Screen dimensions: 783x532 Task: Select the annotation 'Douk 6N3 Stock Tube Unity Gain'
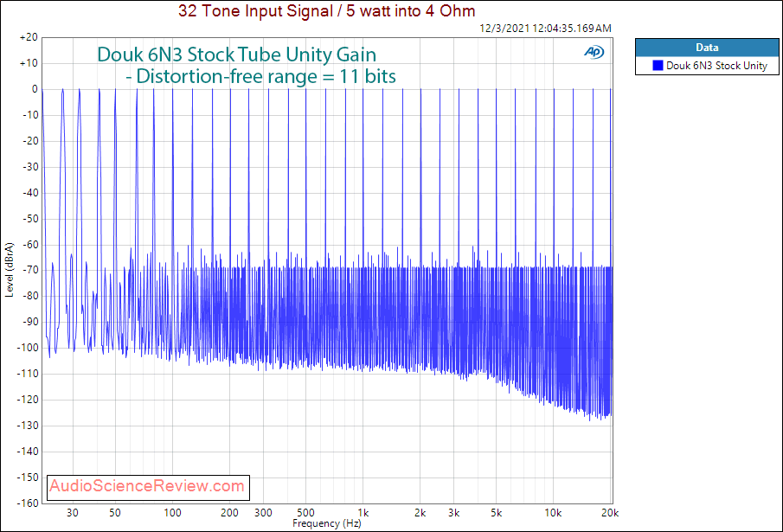click(237, 54)
